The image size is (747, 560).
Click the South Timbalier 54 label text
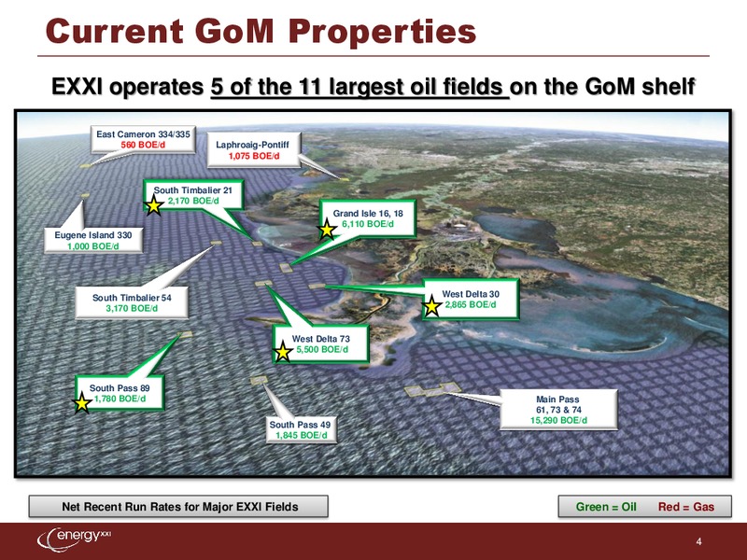[x=132, y=298]
